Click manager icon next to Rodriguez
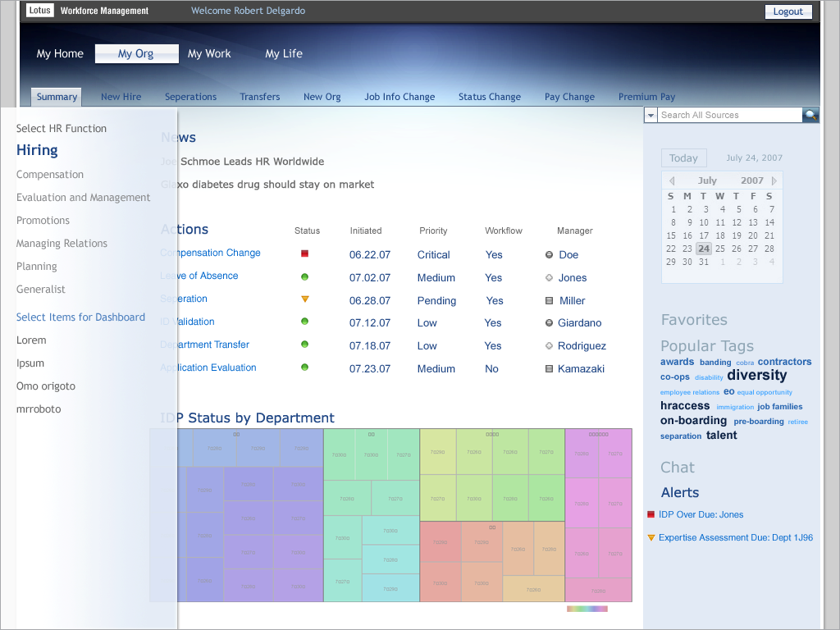Image resolution: width=840 pixels, height=630 pixels. coord(549,345)
